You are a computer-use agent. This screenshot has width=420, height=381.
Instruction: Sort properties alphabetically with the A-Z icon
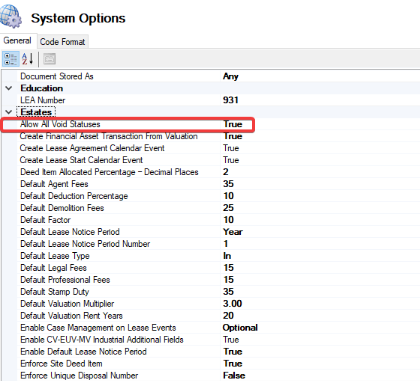[x=27, y=59]
